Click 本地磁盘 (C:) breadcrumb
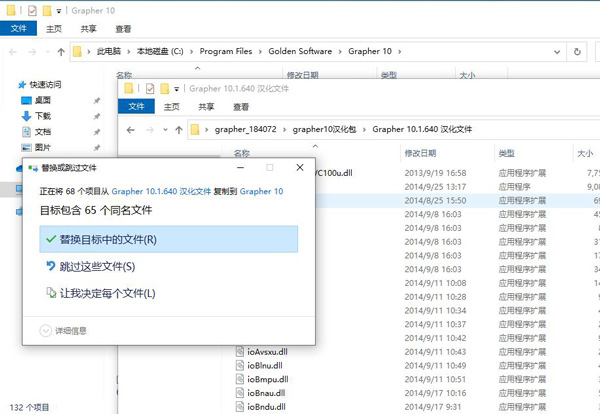Viewport: 600px width, 414px height. (160, 51)
